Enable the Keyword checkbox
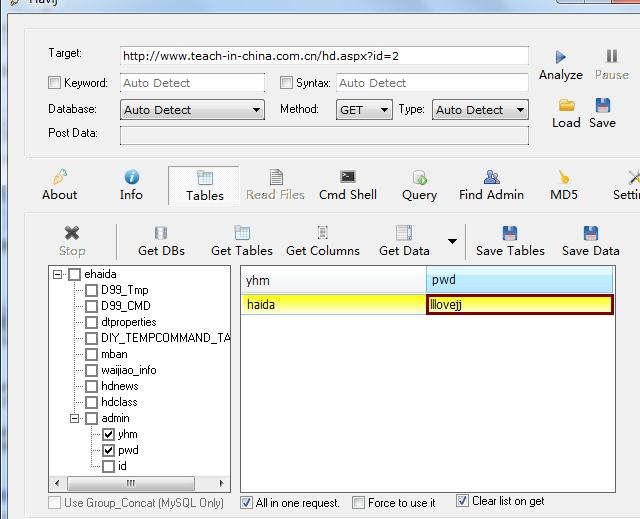 pyautogui.click(x=54, y=83)
